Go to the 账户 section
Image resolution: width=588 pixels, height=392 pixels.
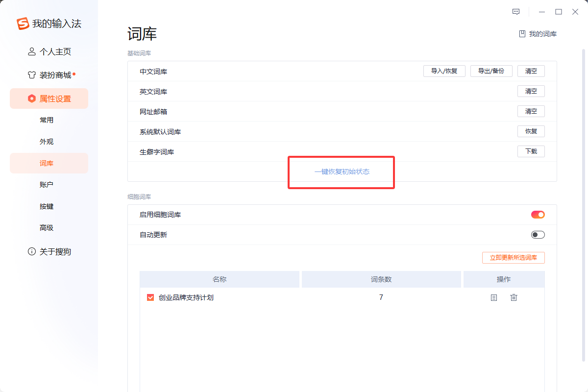(46, 184)
